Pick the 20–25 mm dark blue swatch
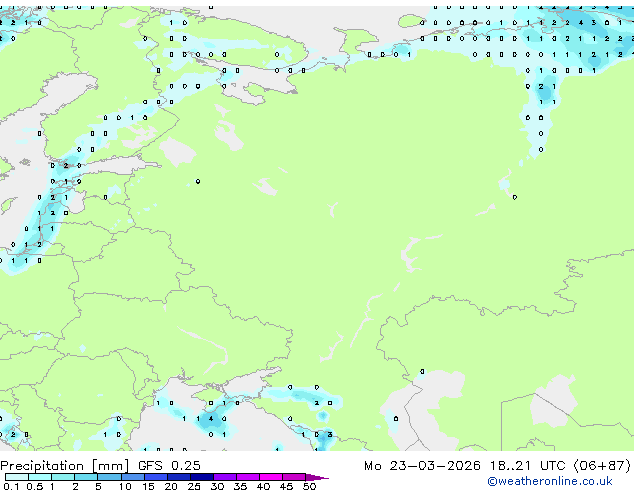This screenshot has height=490, width=634. tap(179, 477)
